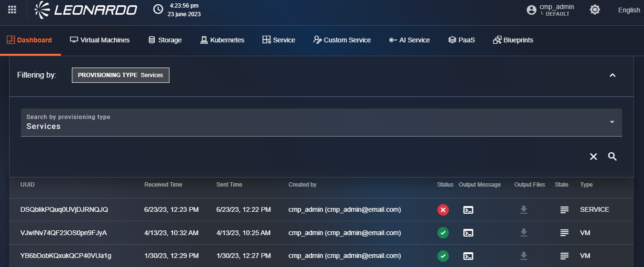644x267 pixels.
Task: Click the theme brightness icon
Action: [x=594, y=10]
